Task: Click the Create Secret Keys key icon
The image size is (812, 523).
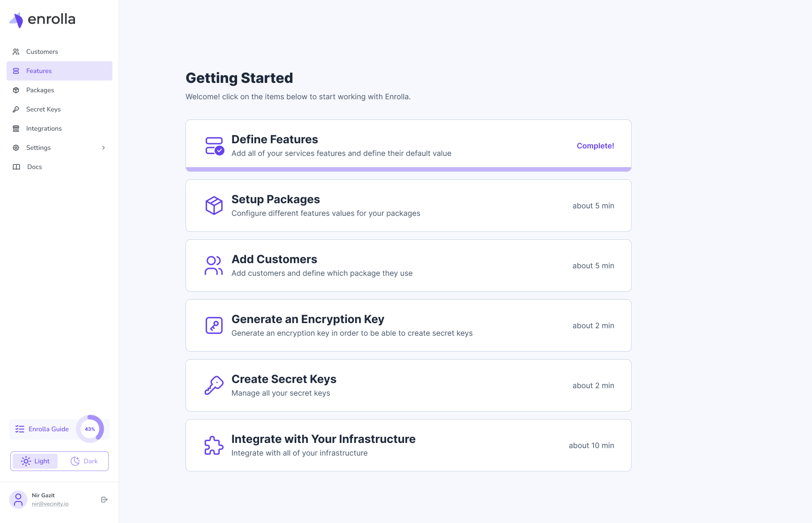Action: point(214,385)
